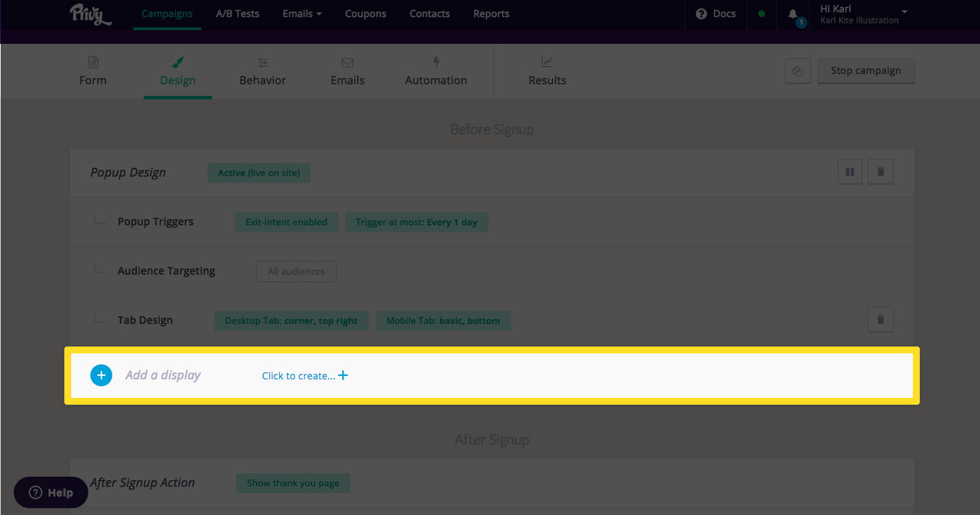Go to the Form tab
This screenshot has height=515, width=980.
pyautogui.click(x=93, y=71)
